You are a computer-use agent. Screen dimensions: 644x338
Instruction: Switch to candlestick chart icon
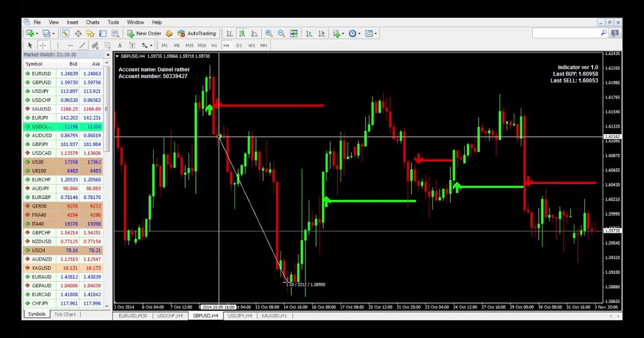coord(242,33)
